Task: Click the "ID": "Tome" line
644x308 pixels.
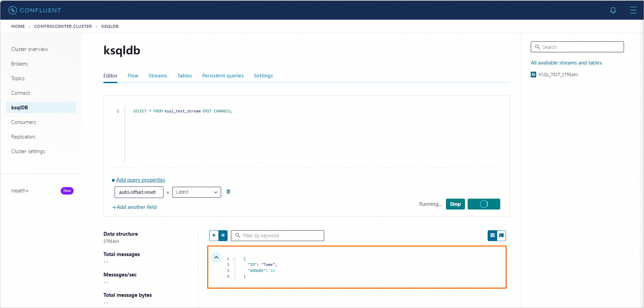Action: click(x=262, y=265)
